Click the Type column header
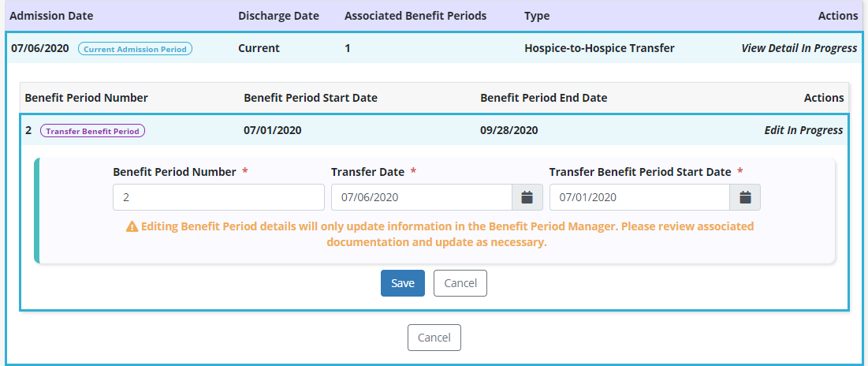 coord(537,16)
